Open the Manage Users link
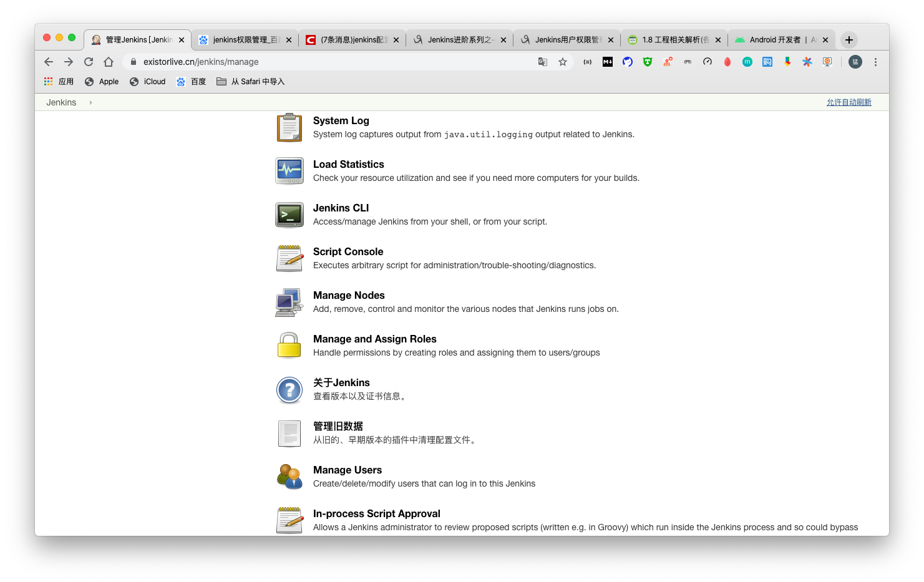Viewport: 924px width, 582px height. 347,470
